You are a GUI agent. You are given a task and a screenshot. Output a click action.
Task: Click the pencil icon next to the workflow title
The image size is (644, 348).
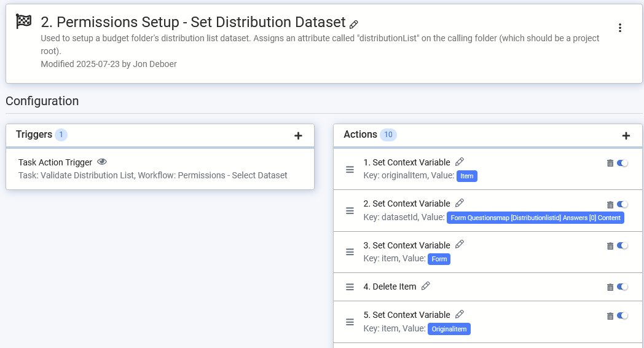click(x=354, y=25)
